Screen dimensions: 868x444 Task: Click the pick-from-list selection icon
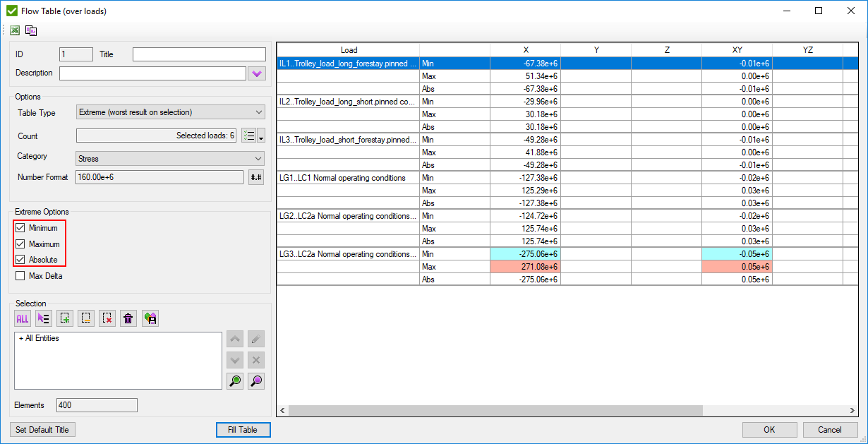pos(44,318)
